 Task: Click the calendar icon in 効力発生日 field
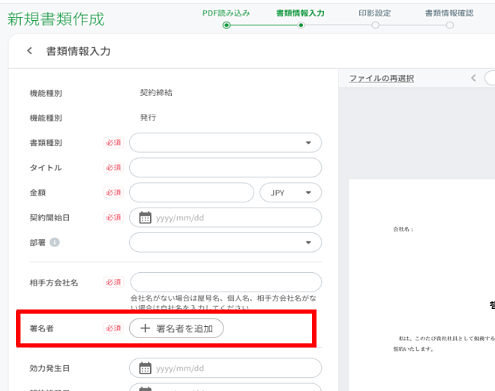tap(145, 368)
